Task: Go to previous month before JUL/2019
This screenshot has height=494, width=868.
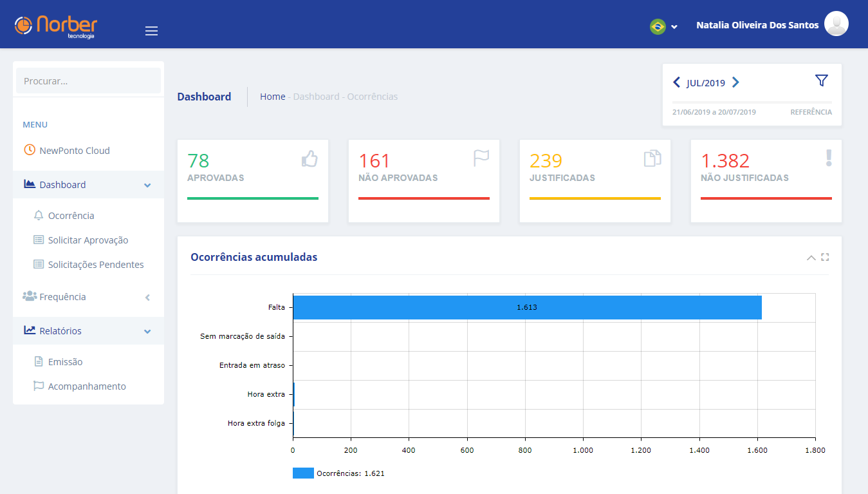Action: [676, 82]
